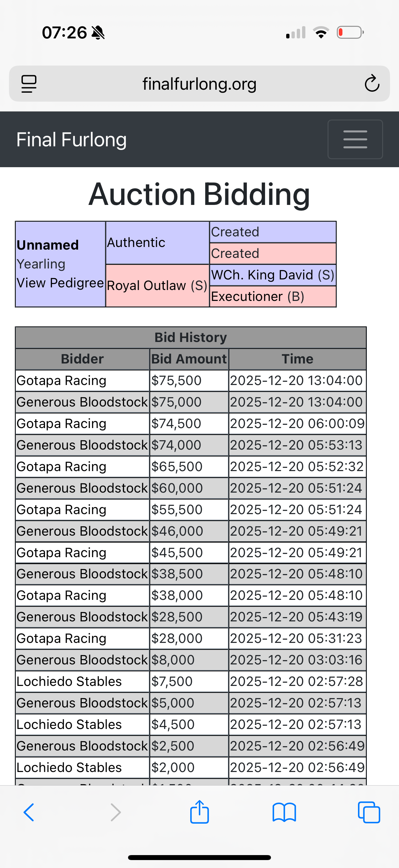Viewport: 399px width, 868px height.
Task: Open dam Royal Outlaw's page
Action: 156,286
